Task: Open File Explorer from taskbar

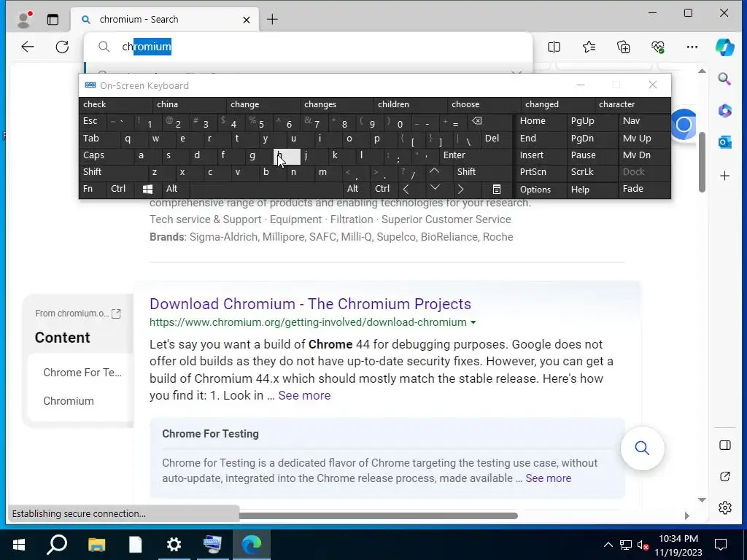Action: pyautogui.click(x=96, y=544)
